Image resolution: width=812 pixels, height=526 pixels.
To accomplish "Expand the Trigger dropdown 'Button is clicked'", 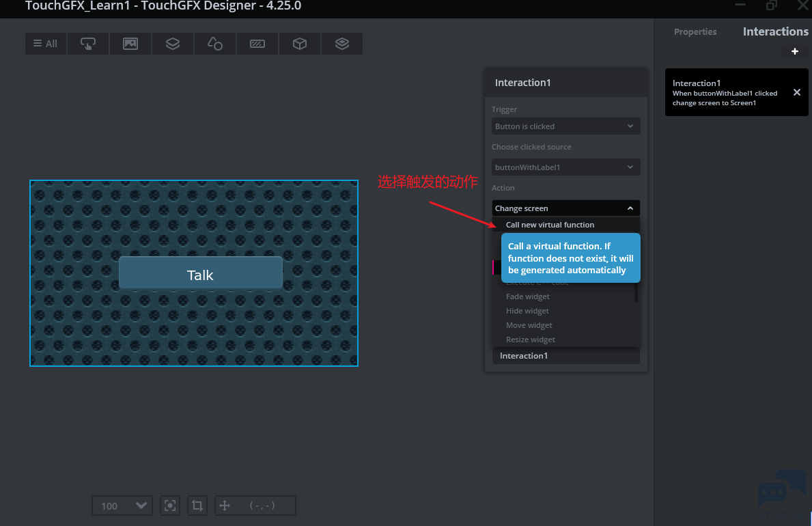I will [x=565, y=126].
